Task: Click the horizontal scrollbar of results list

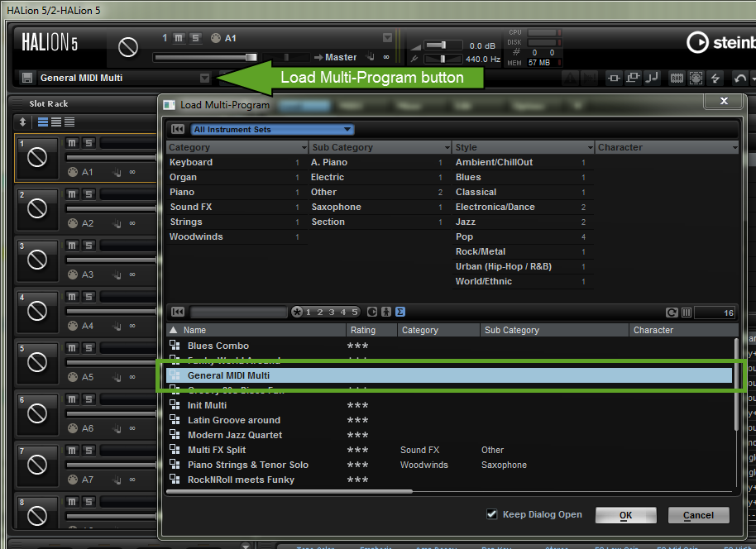Action: 289,492
